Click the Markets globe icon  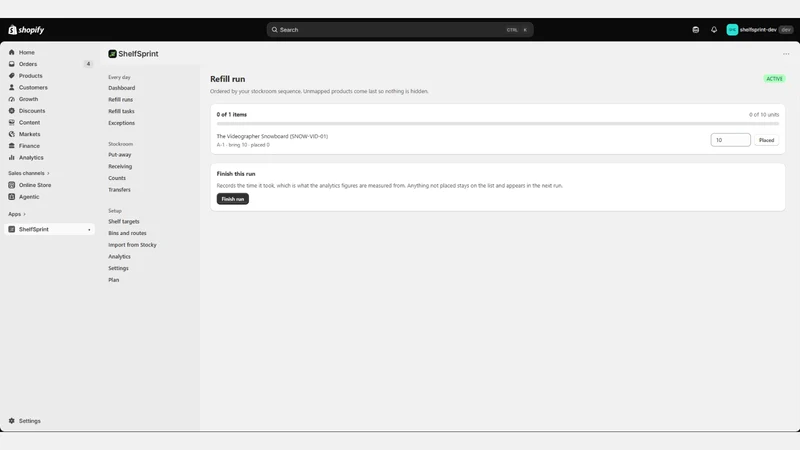[x=12, y=134]
